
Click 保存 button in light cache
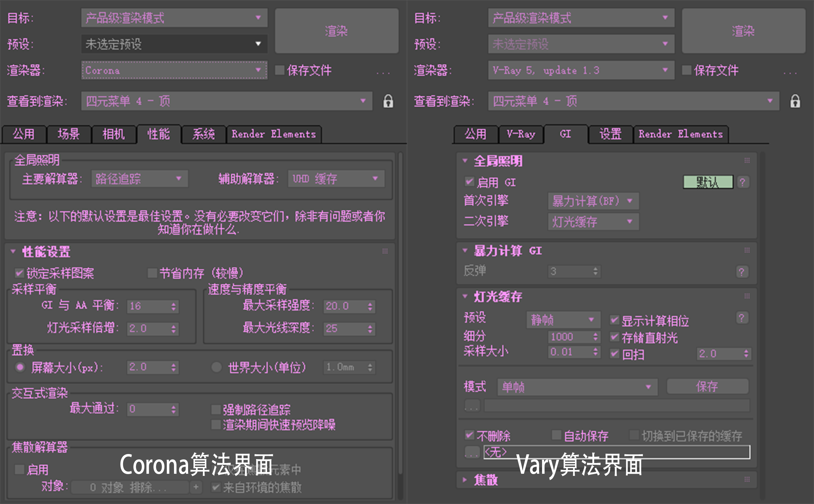pyautogui.click(x=707, y=386)
